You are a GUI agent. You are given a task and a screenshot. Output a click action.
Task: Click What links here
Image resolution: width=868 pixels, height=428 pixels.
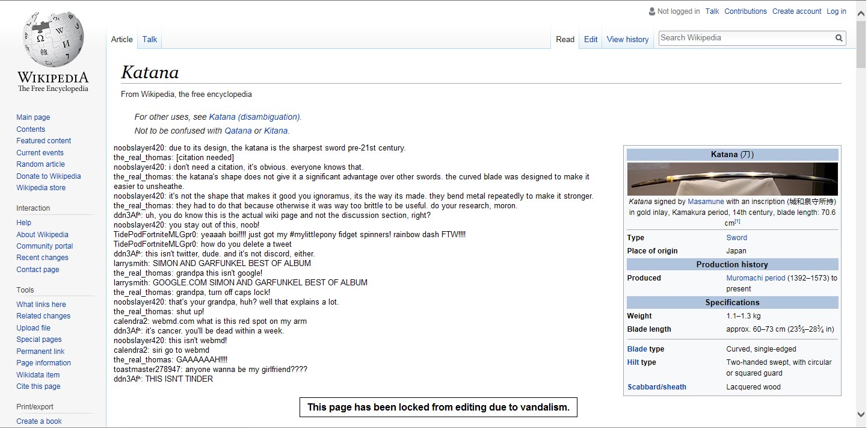41,305
